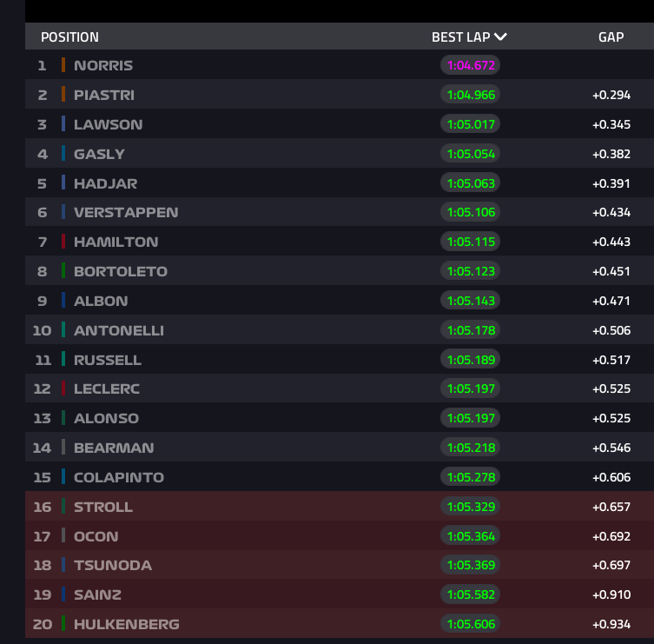Click Piastri's orange team color bar
654x644 pixels.
63,95
